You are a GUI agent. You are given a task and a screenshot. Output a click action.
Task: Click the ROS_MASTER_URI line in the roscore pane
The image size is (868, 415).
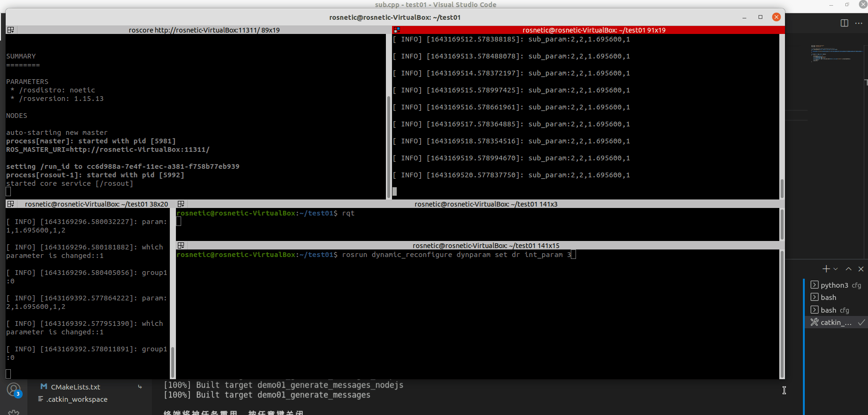[108, 149]
